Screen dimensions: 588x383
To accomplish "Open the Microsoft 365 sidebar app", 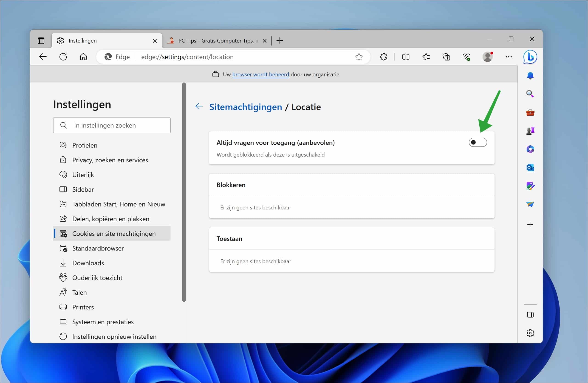I will [x=530, y=149].
